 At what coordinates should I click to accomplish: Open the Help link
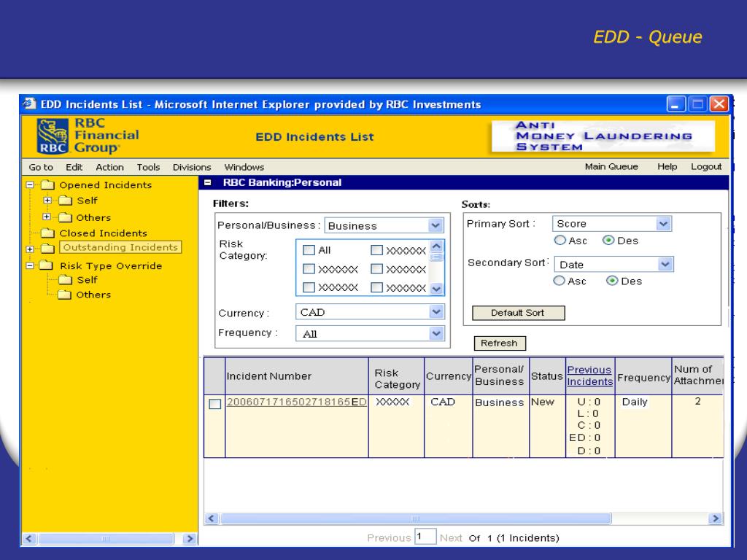tap(667, 166)
